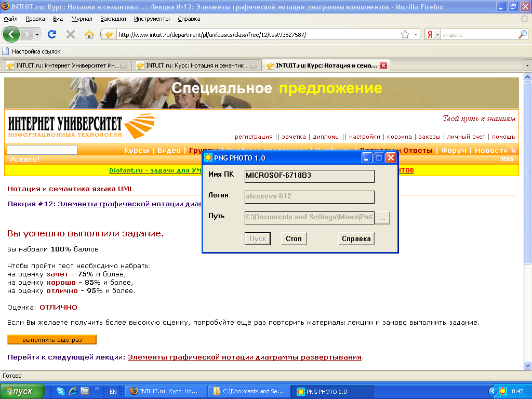The height and width of the screenshot is (399, 532).
Task: Click the Искать! search button
Action: pos(24,159)
